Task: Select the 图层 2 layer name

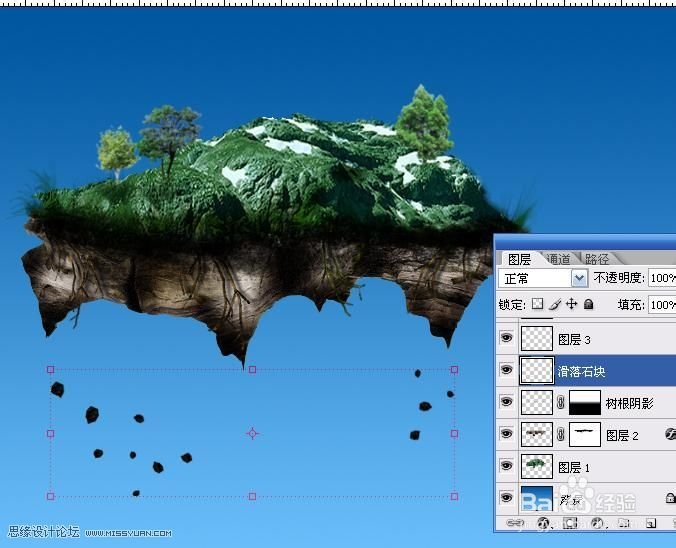Action: tap(622, 435)
